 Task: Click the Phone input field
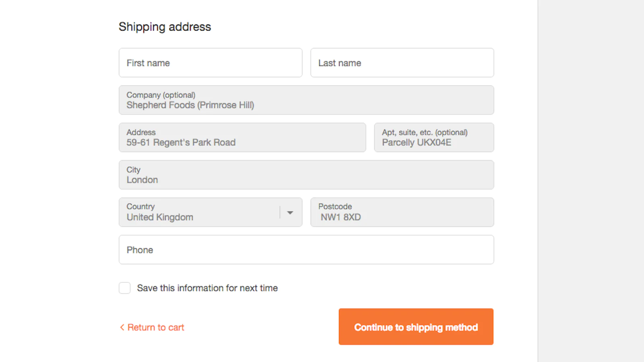306,250
